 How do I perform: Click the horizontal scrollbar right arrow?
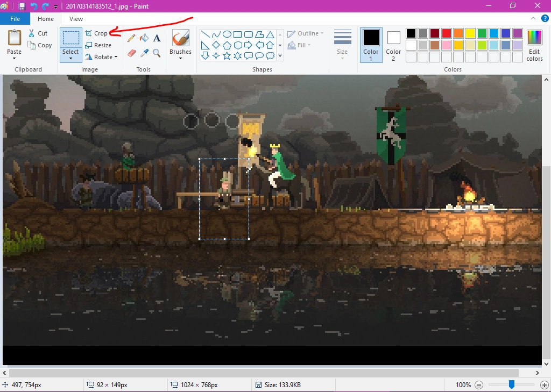click(x=538, y=373)
